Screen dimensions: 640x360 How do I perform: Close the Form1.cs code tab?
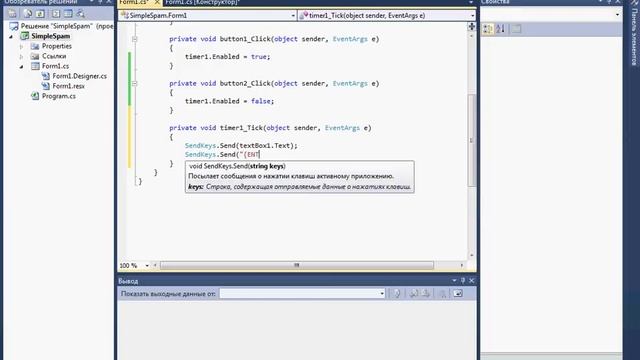pyautogui.click(x=157, y=2)
